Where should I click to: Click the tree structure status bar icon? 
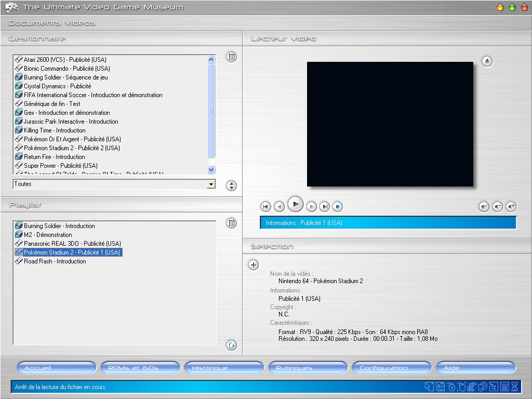[494, 387]
